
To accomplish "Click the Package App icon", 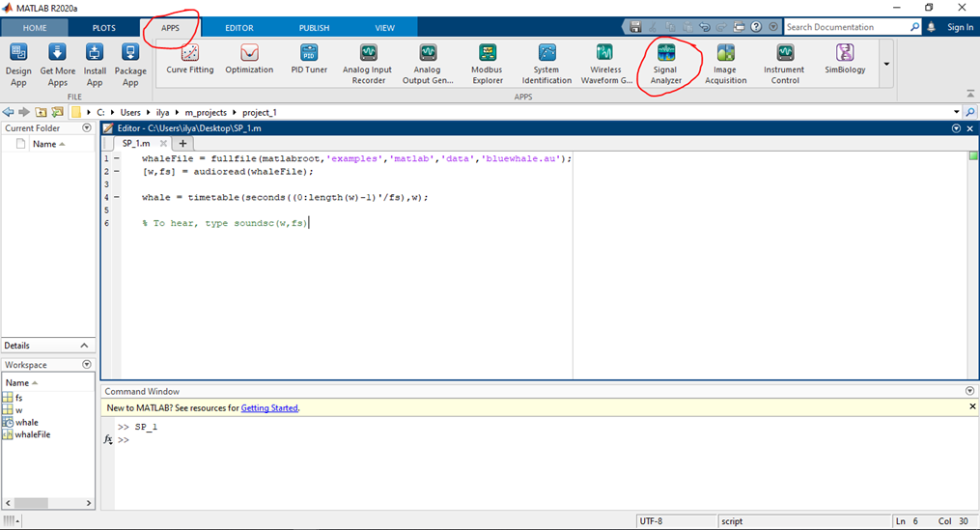I will 130,65.
